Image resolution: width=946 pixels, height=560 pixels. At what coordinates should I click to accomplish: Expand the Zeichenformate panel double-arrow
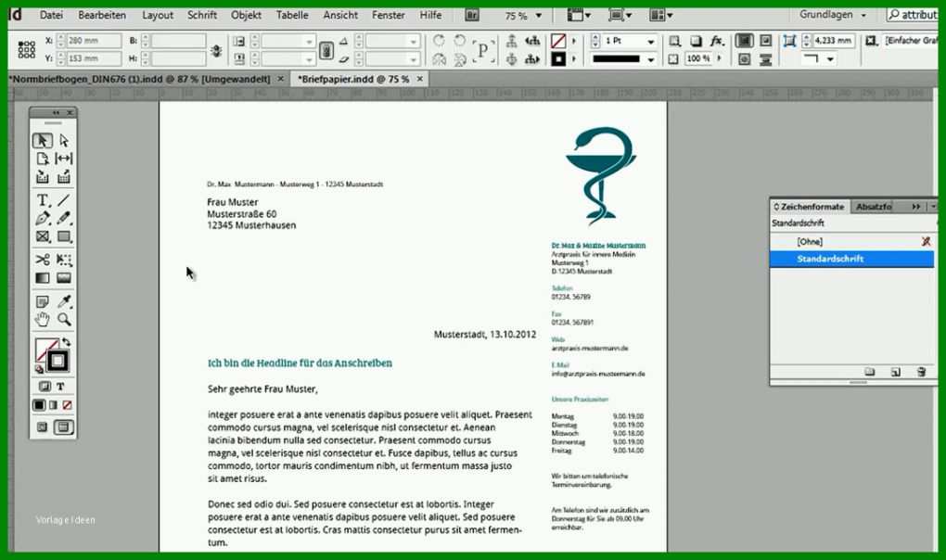(915, 207)
